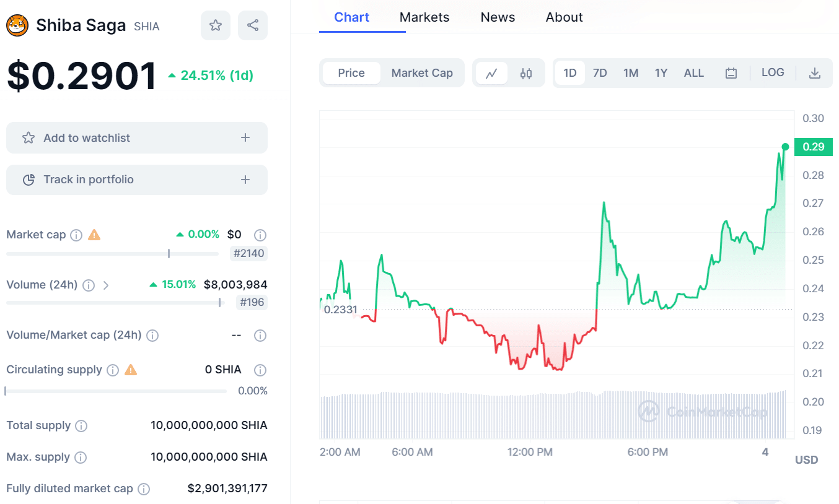Click star icon in Add to watchlist
This screenshot has width=839, height=504.
[29, 137]
